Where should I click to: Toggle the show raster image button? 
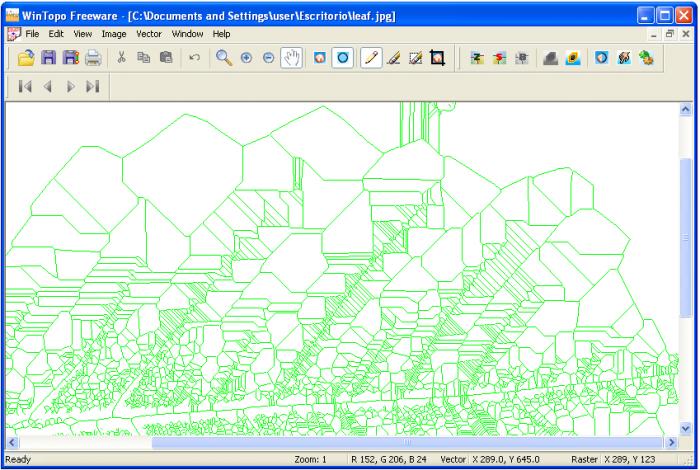(x=320, y=58)
